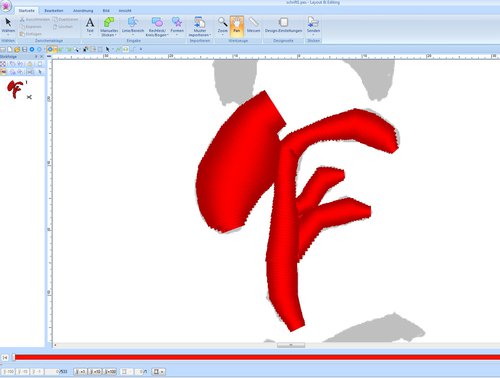Open Design-Einstellungen
500x378 pixels.
(283, 25)
